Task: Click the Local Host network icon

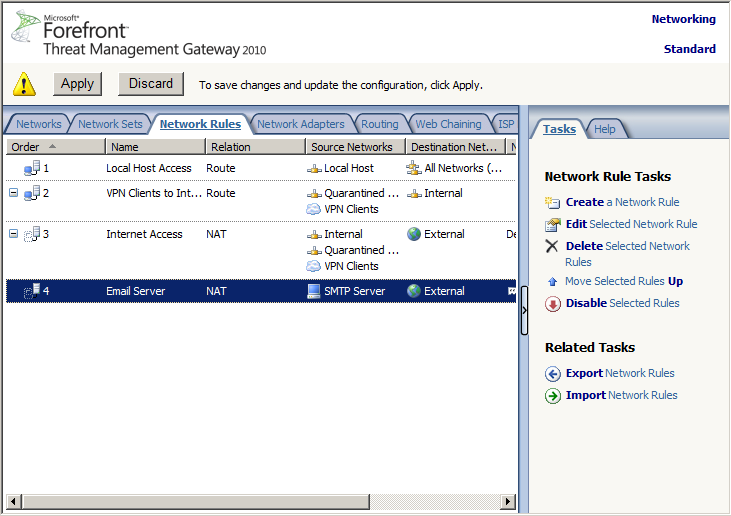Action: pos(314,169)
